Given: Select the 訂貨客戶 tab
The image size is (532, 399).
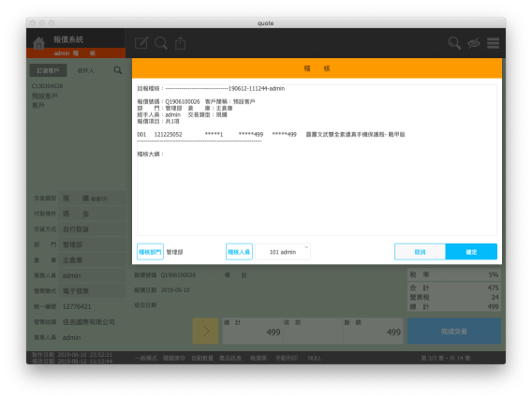Looking at the screenshot, I should [x=48, y=70].
